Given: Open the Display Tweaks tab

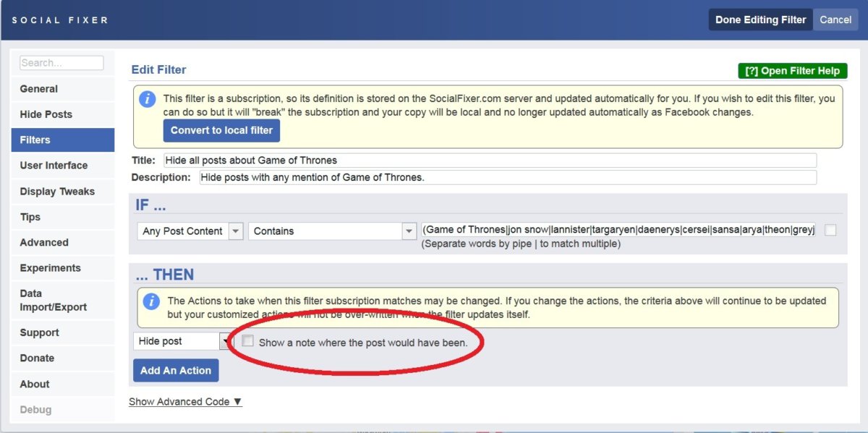Looking at the screenshot, I should 57,192.
